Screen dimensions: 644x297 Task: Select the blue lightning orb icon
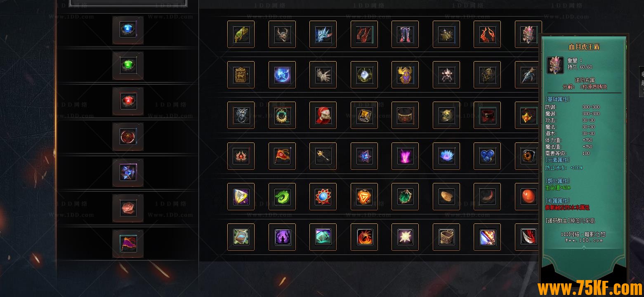(x=282, y=75)
